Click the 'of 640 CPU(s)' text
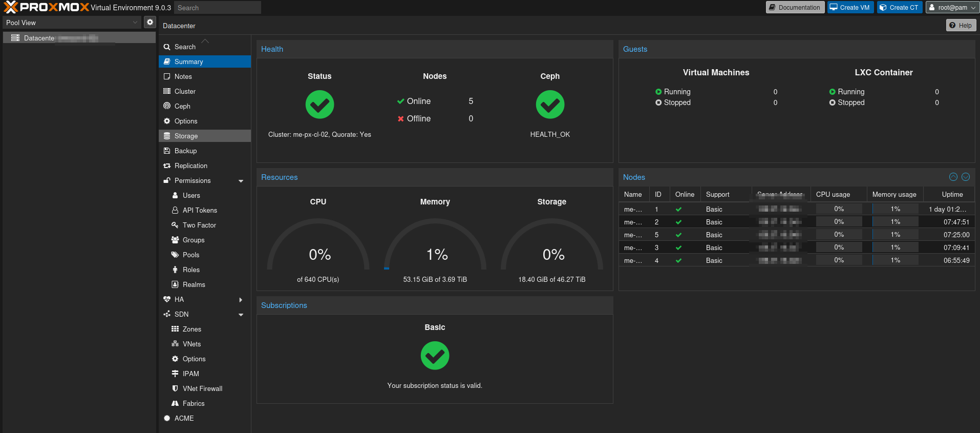The image size is (980, 433). pyautogui.click(x=318, y=279)
